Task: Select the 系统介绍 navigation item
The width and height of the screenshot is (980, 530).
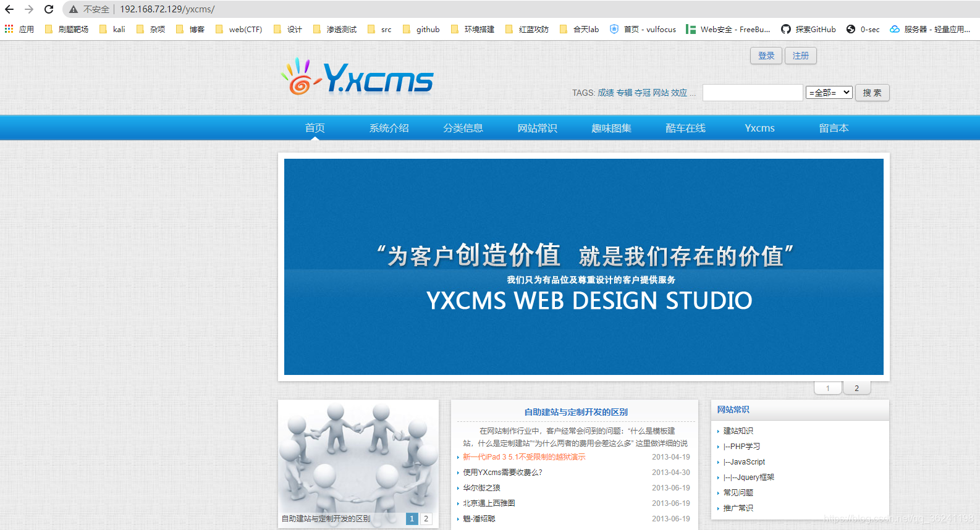Action: [x=389, y=128]
